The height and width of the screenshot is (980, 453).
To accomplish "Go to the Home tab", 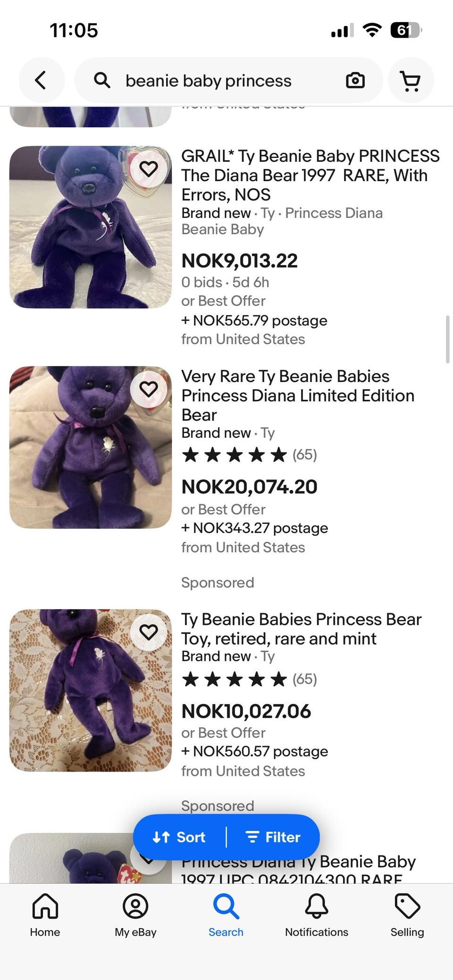I will (45, 915).
